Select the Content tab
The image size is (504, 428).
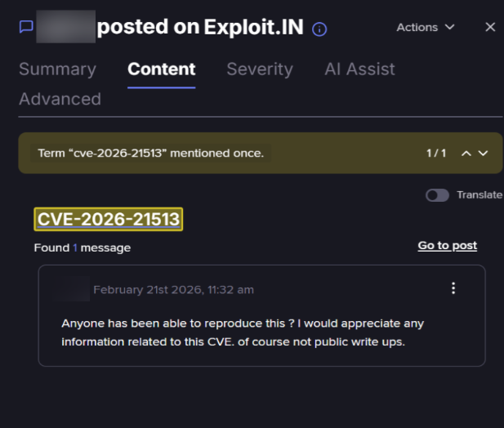(x=162, y=69)
